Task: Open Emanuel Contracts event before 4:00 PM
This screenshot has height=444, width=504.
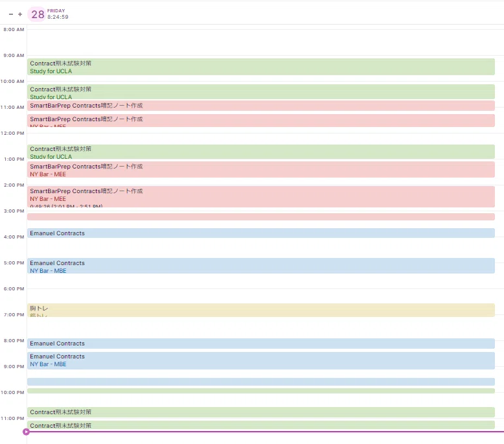Action: [x=260, y=233]
